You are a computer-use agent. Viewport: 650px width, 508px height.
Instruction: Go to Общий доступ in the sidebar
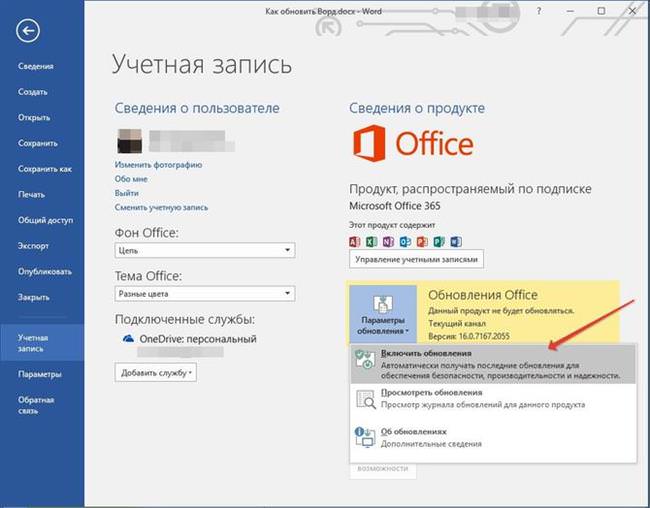(x=45, y=220)
